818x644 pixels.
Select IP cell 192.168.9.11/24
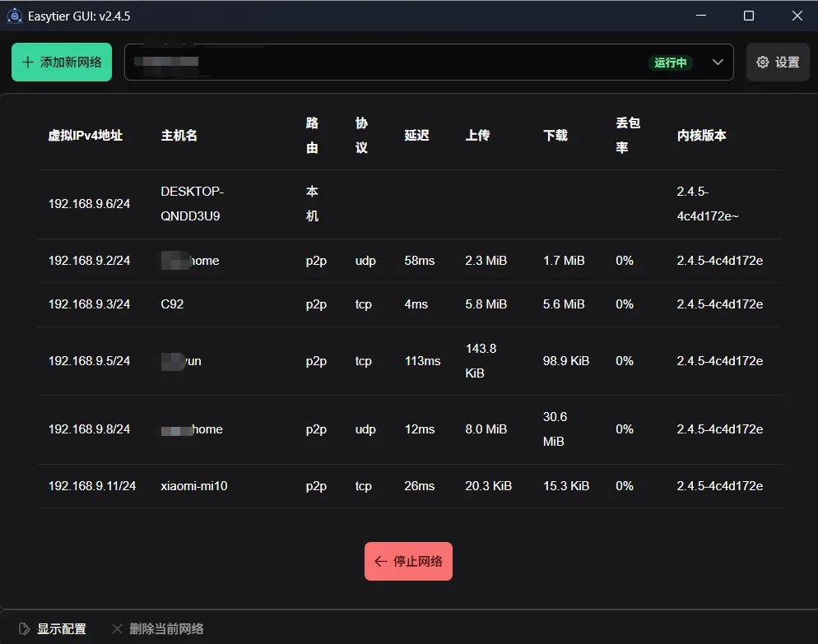pyautogui.click(x=92, y=486)
